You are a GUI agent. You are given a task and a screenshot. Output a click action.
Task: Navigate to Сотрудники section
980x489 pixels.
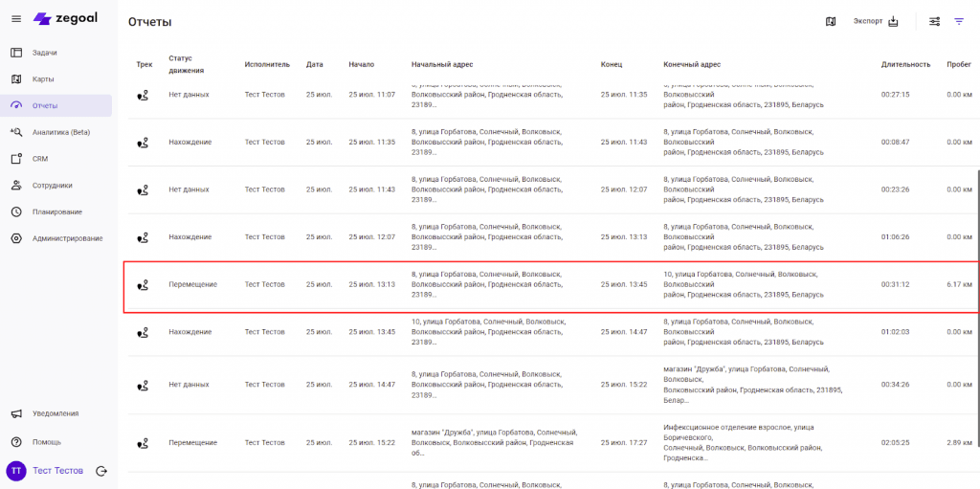click(x=52, y=186)
